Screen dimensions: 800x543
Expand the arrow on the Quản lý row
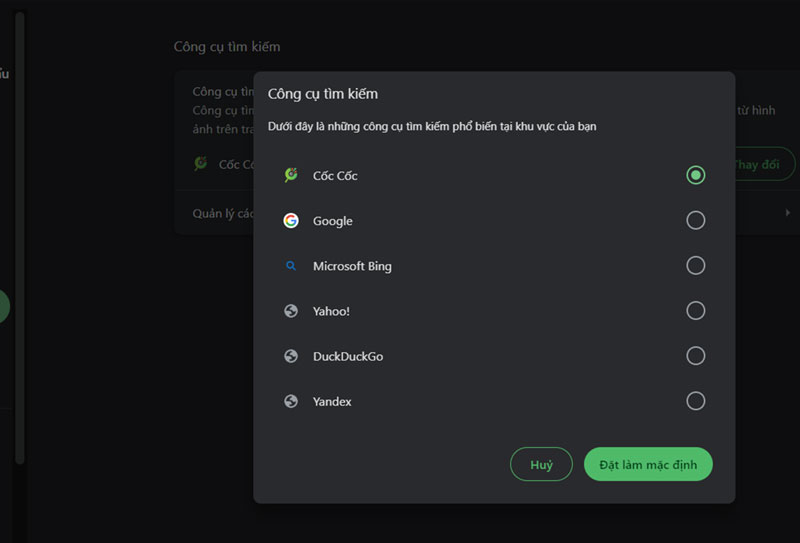(787, 213)
